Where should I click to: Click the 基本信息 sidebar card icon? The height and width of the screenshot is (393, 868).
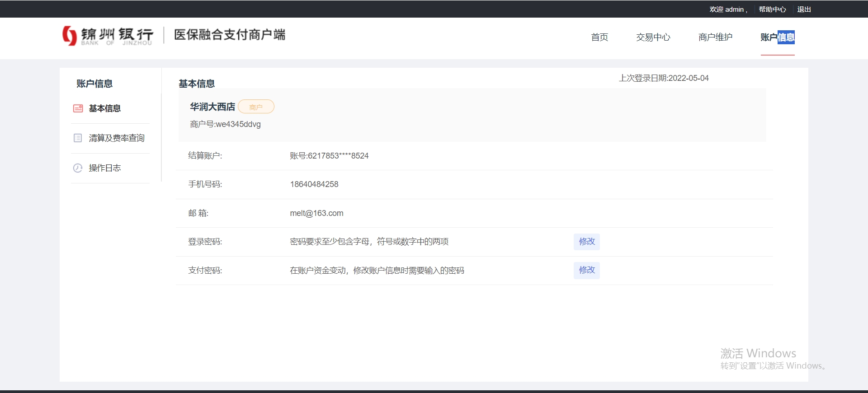tap(78, 108)
